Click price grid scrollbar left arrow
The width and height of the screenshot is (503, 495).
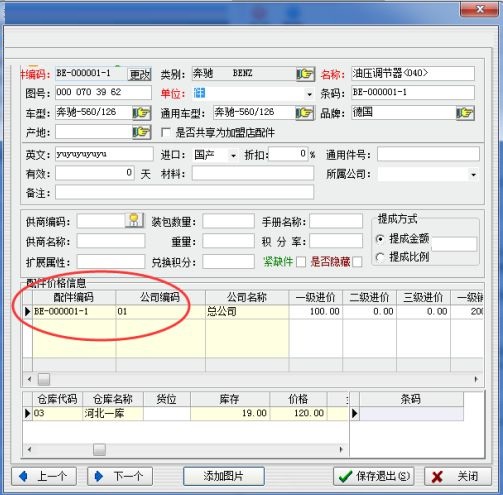click(x=29, y=379)
